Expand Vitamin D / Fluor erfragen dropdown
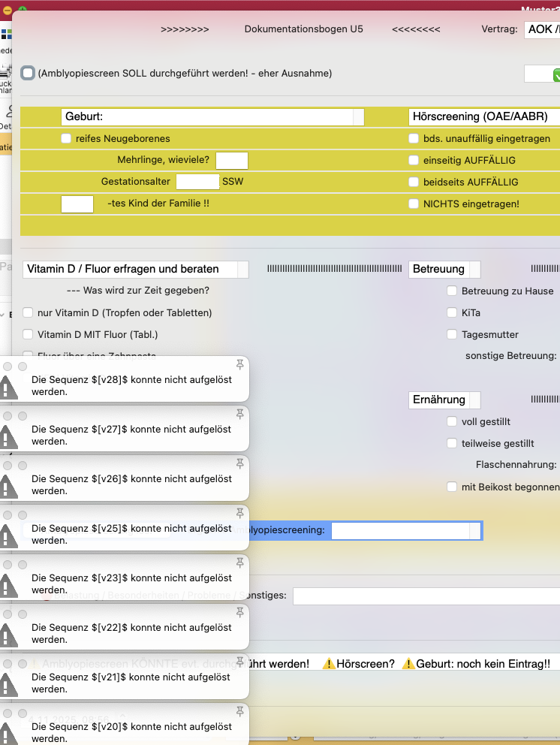Viewport: 560px width, 745px height. [x=242, y=270]
